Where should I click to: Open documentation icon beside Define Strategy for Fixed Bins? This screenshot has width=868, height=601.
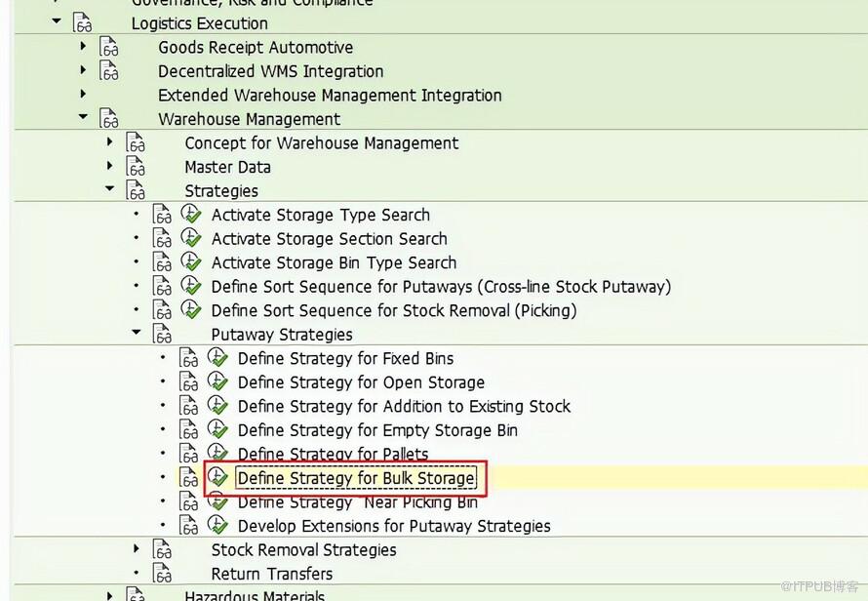pyautogui.click(x=189, y=358)
